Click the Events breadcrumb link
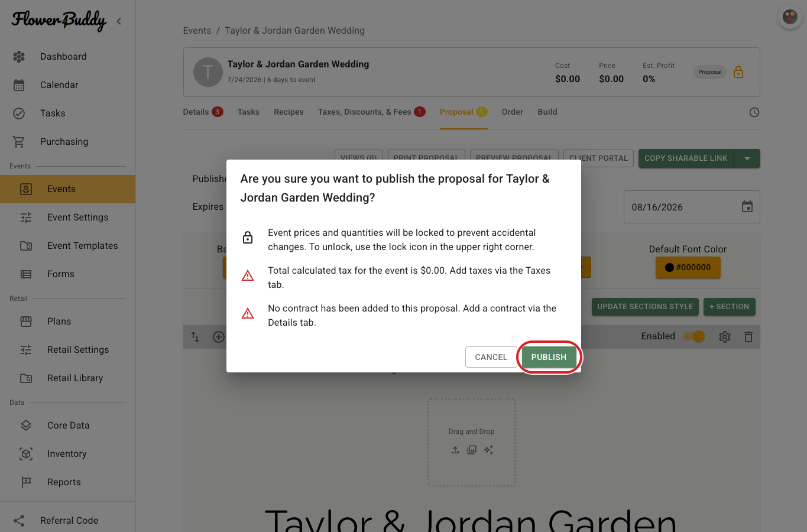807x532 pixels. coord(197,31)
